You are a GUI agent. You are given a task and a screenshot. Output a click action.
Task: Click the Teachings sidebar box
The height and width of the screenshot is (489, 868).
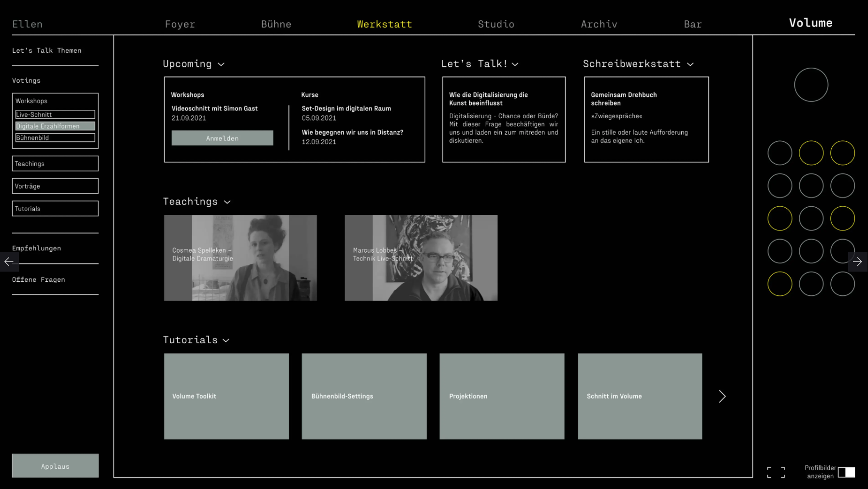(55, 164)
